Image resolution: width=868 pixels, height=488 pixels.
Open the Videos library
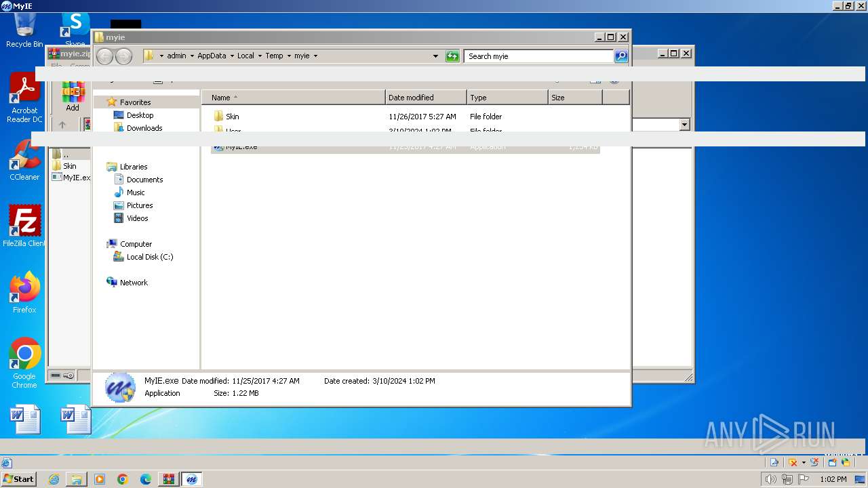137,218
